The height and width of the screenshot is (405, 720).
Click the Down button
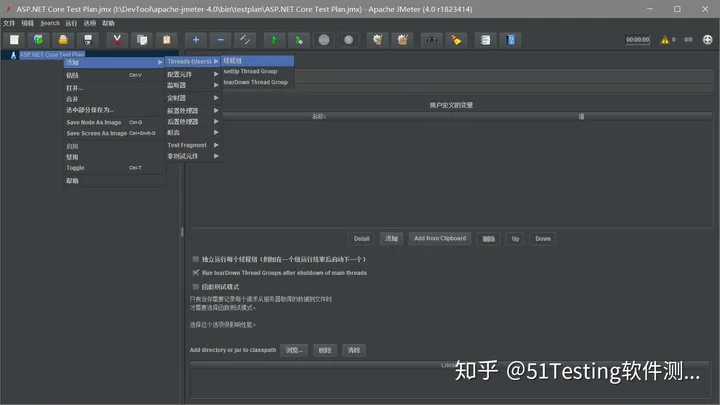tap(543, 239)
